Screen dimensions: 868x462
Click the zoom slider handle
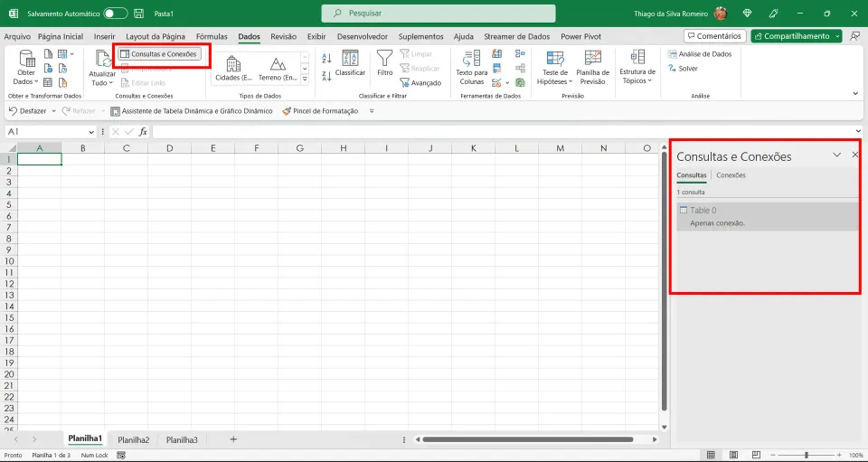click(x=807, y=455)
